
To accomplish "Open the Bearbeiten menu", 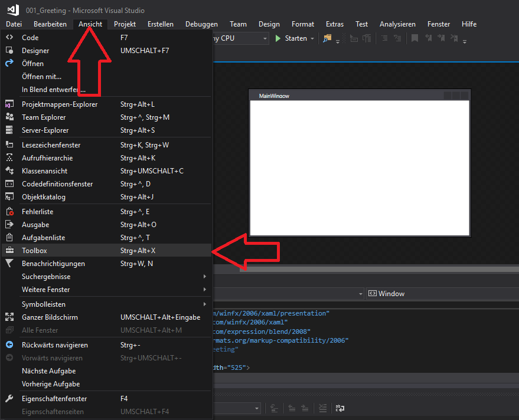I will [50, 24].
